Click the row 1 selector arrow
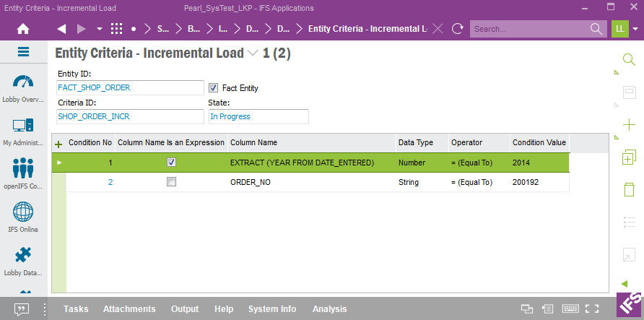The height and width of the screenshot is (320, 644). point(59,163)
